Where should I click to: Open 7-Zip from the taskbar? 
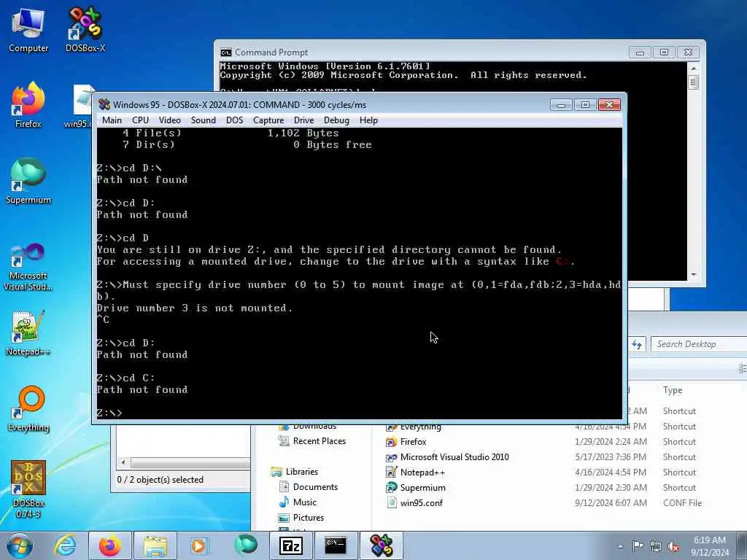291,545
